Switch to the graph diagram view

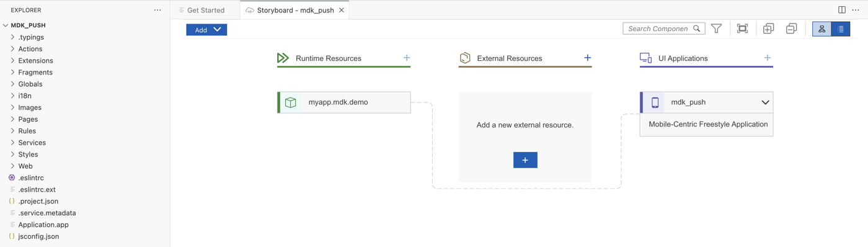point(821,29)
